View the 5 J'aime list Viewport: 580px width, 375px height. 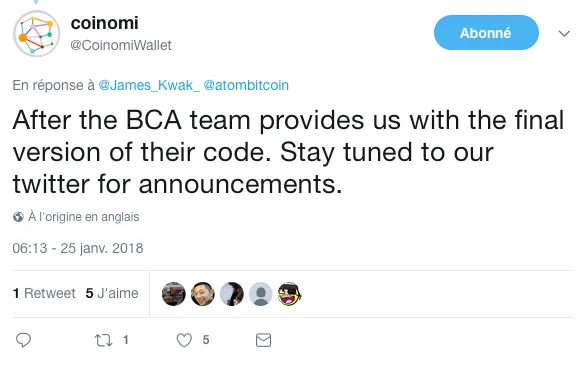point(112,293)
